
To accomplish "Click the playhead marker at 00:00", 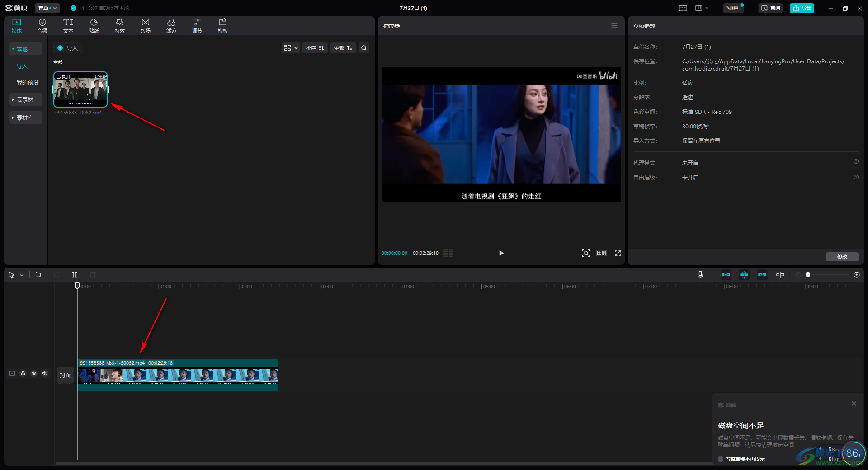I will (77, 286).
